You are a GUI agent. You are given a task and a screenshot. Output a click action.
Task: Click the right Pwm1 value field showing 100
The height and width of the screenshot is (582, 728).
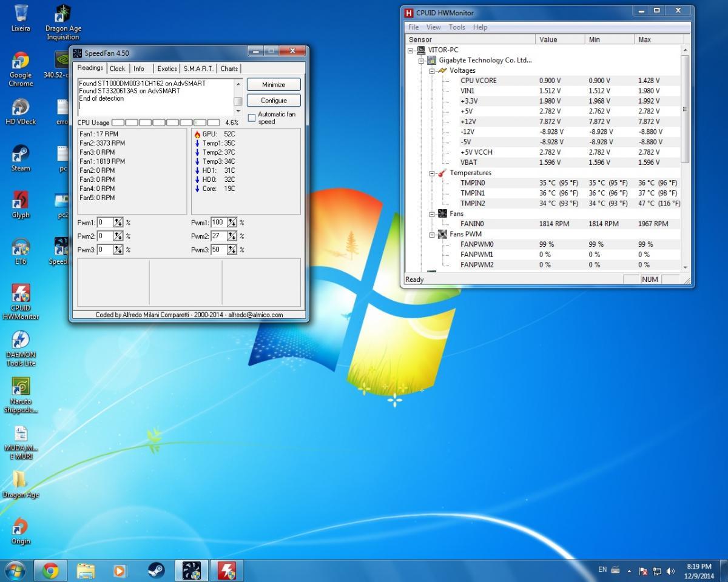(218, 222)
